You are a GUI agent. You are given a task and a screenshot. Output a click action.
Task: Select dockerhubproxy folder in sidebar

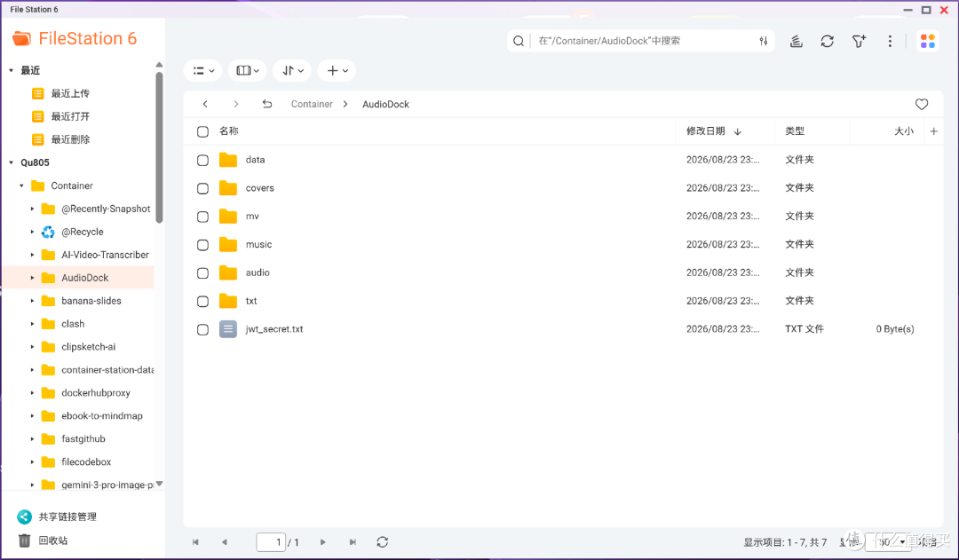click(x=95, y=393)
